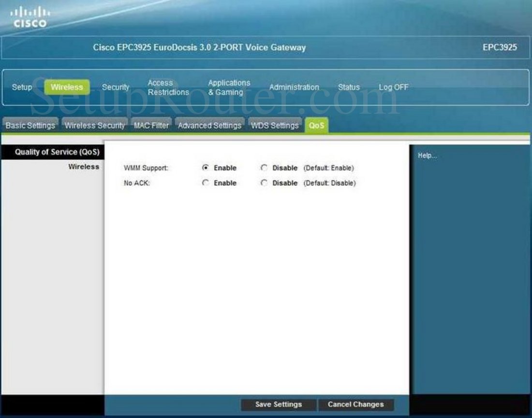Open Basic Settings subtab
This screenshot has width=532, height=418.
coord(29,125)
